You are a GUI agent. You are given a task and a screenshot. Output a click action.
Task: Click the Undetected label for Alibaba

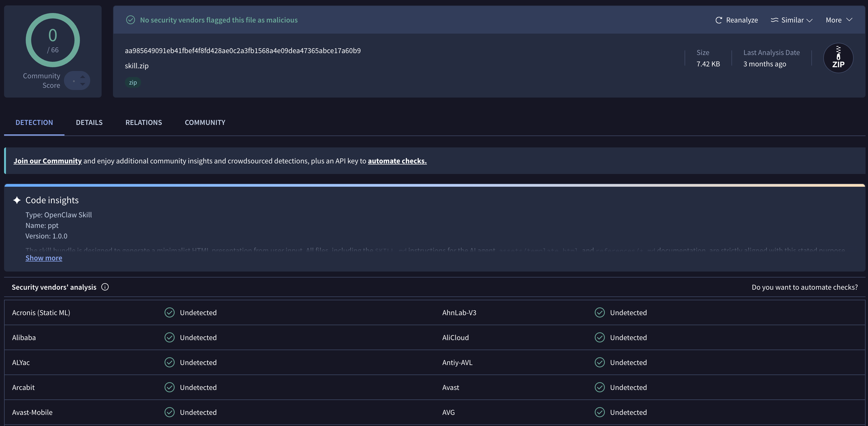tap(198, 337)
